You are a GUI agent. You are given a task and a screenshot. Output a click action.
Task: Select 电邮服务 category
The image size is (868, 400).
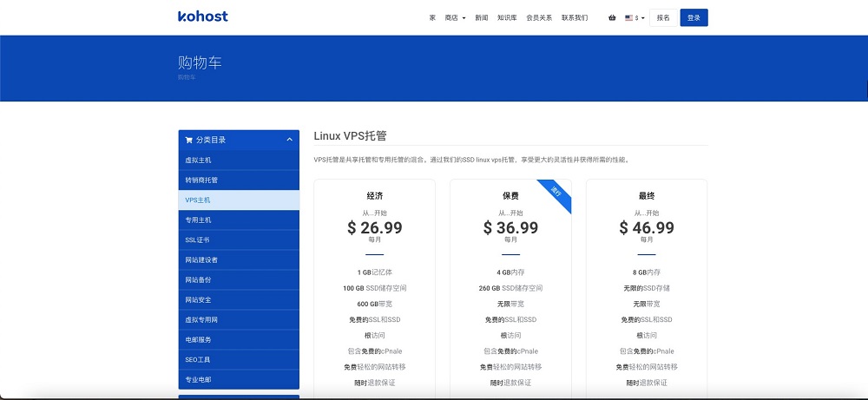point(239,339)
